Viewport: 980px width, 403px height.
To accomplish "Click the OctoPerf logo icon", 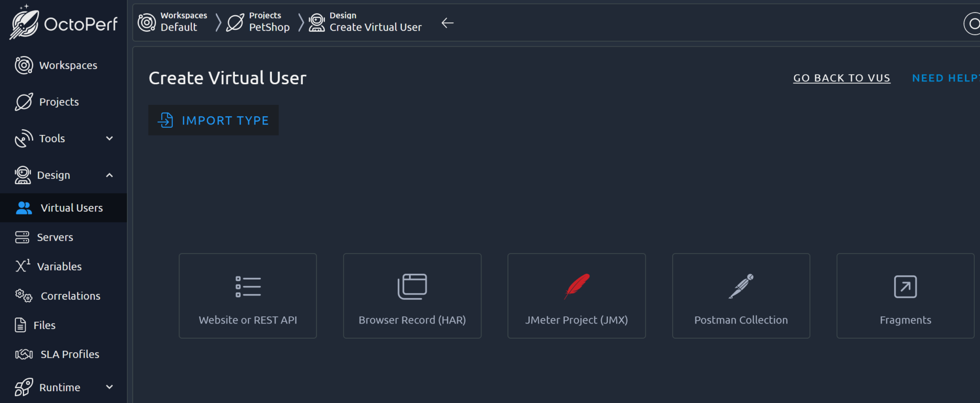I will coord(24,23).
